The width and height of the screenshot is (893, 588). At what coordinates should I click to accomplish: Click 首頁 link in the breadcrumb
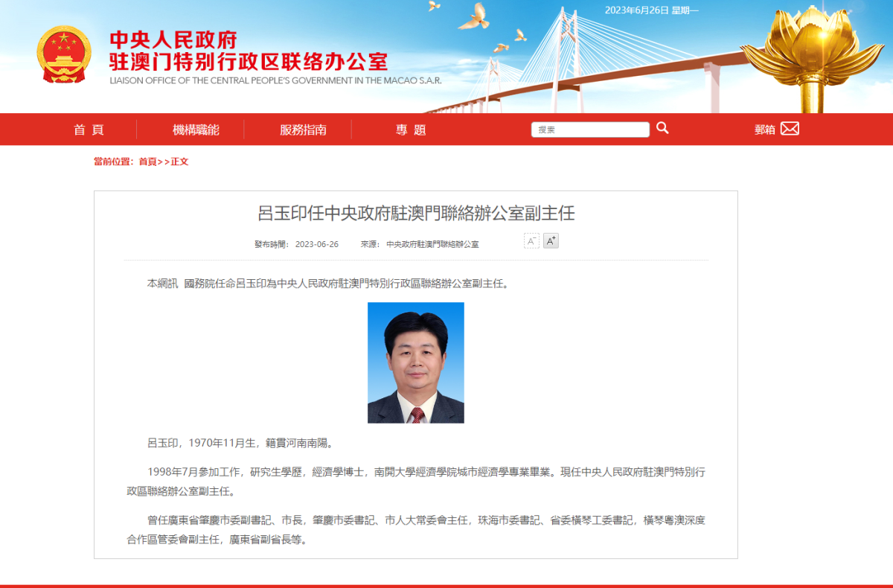pos(147,162)
